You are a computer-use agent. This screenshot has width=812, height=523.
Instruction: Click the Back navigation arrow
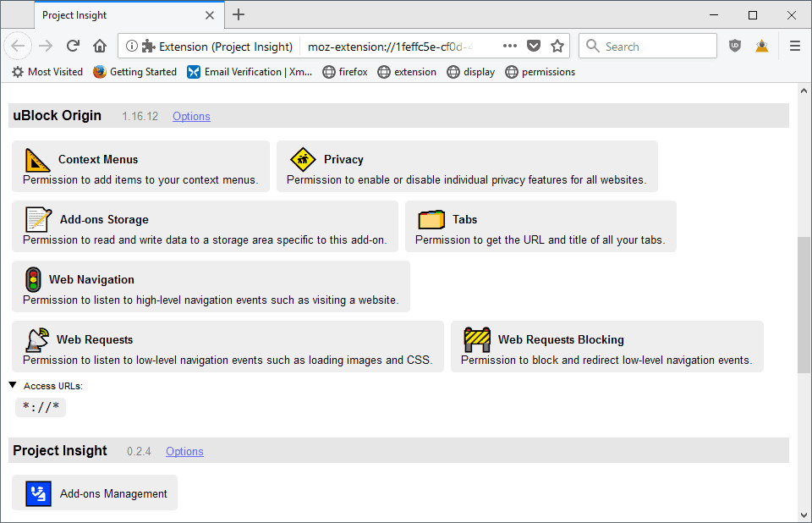click(18, 47)
